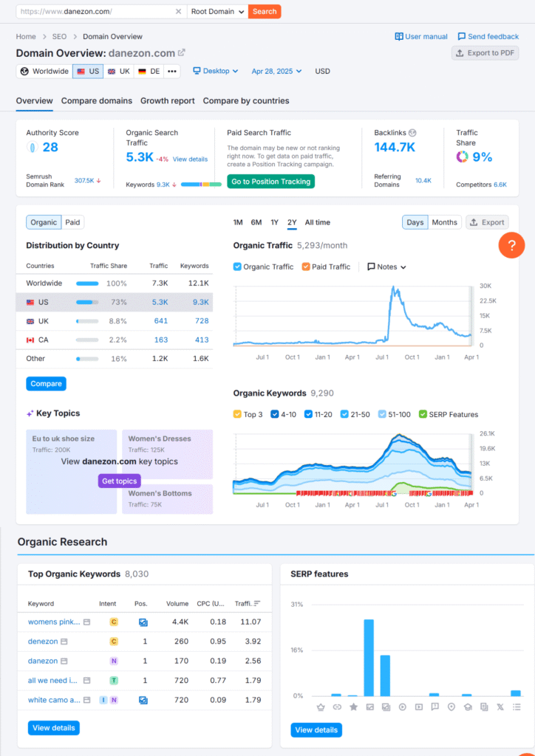Click the rectangular video carousel icon in SERP features
Viewport: 535px width, 756px height.
pyautogui.click(x=419, y=707)
